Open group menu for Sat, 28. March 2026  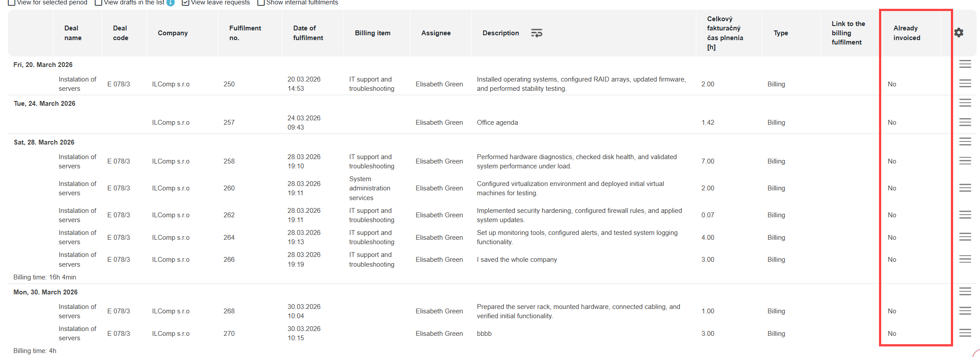[x=965, y=141]
